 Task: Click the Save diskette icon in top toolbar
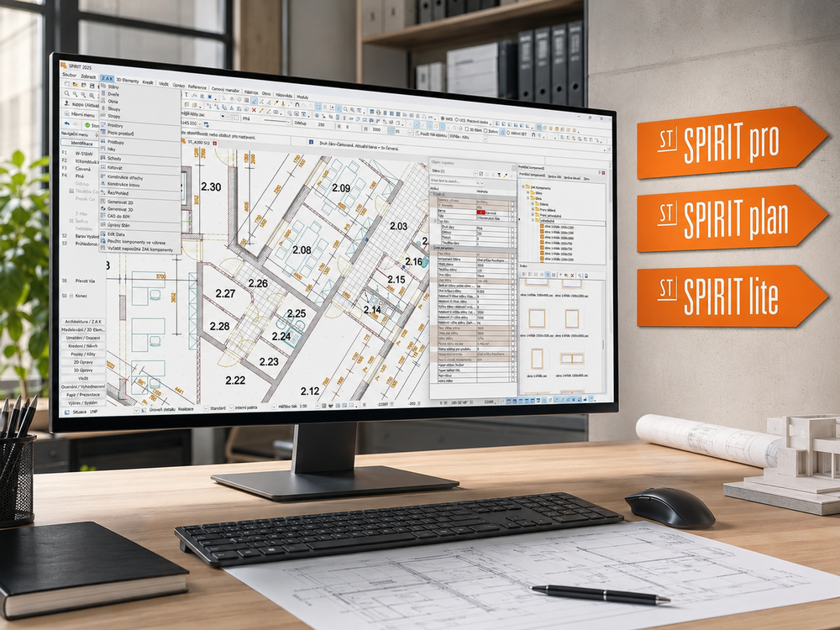[92, 86]
